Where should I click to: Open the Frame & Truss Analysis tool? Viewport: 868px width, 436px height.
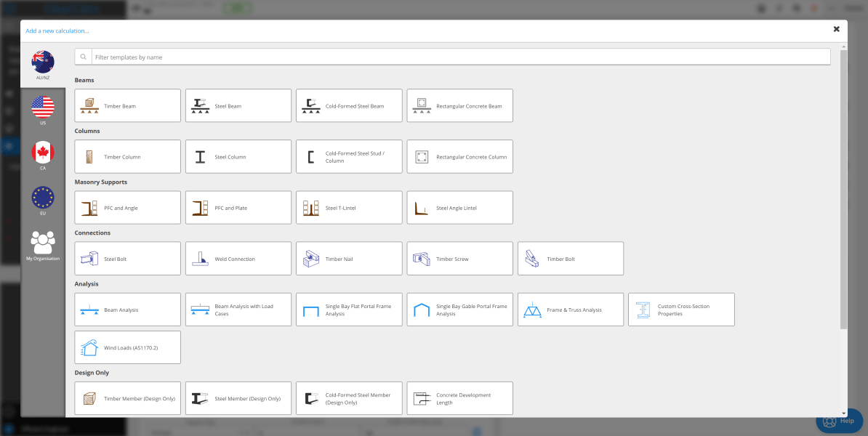point(570,309)
